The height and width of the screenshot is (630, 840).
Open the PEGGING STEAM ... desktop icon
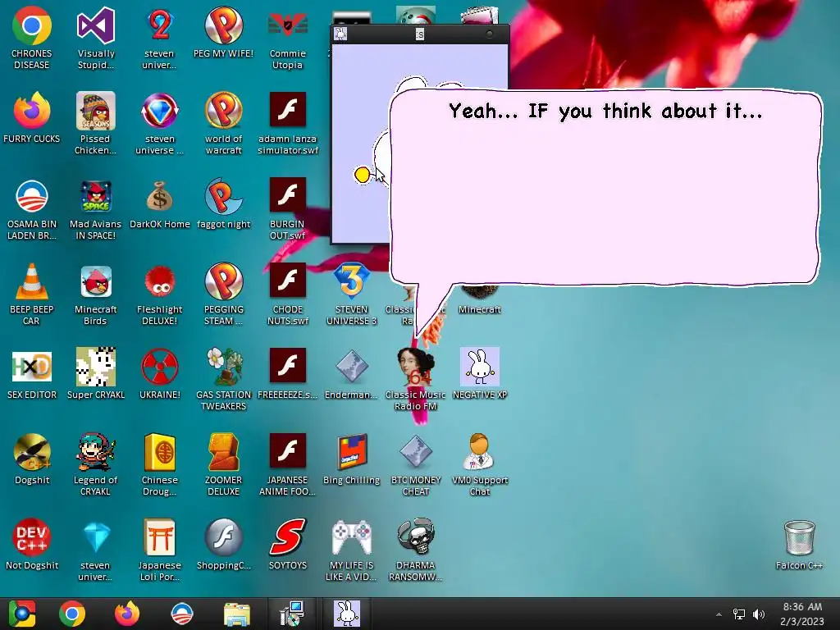tap(223, 294)
